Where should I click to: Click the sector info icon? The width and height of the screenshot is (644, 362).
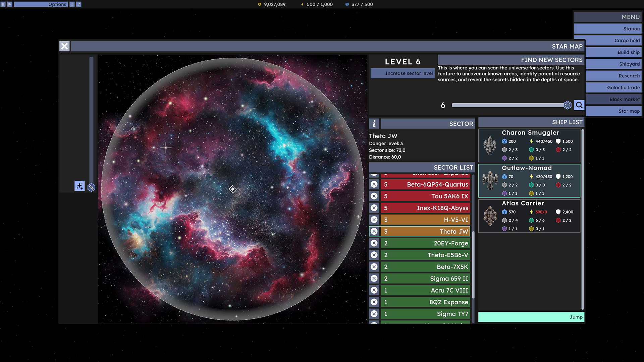374,124
